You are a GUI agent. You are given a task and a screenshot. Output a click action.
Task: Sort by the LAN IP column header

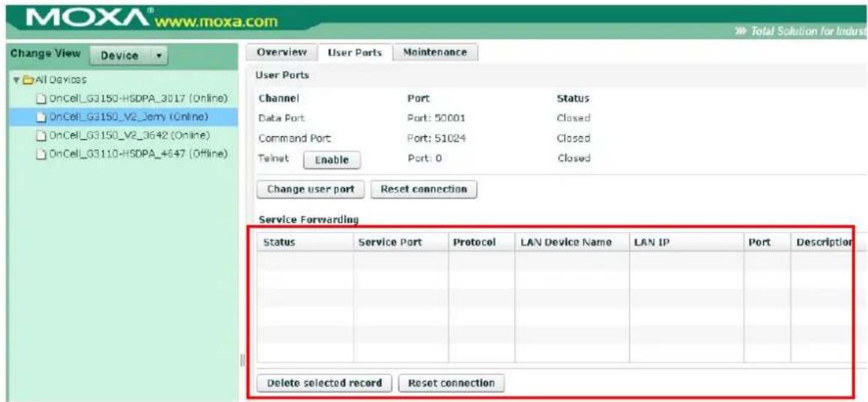click(x=687, y=243)
